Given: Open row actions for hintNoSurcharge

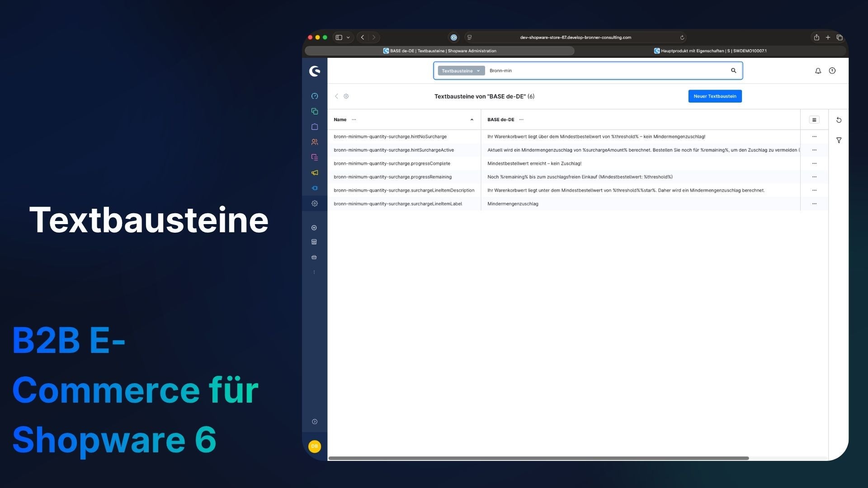Looking at the screenshot, I should pos(814,136).
